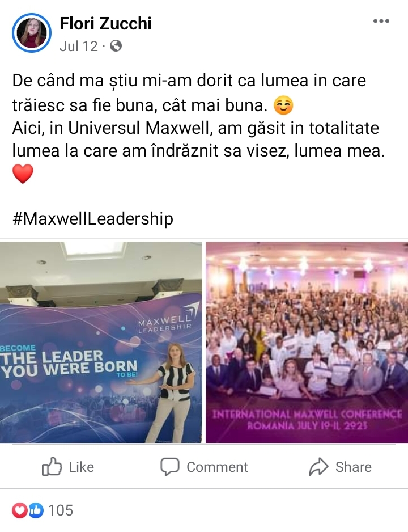Screen dimensions: 408x532
Task: Click the speech bubble Comment icon
Action: [170, 467]
